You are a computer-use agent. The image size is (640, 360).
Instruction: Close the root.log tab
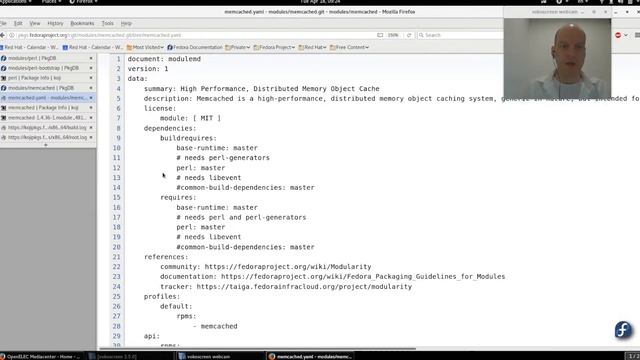91,138
